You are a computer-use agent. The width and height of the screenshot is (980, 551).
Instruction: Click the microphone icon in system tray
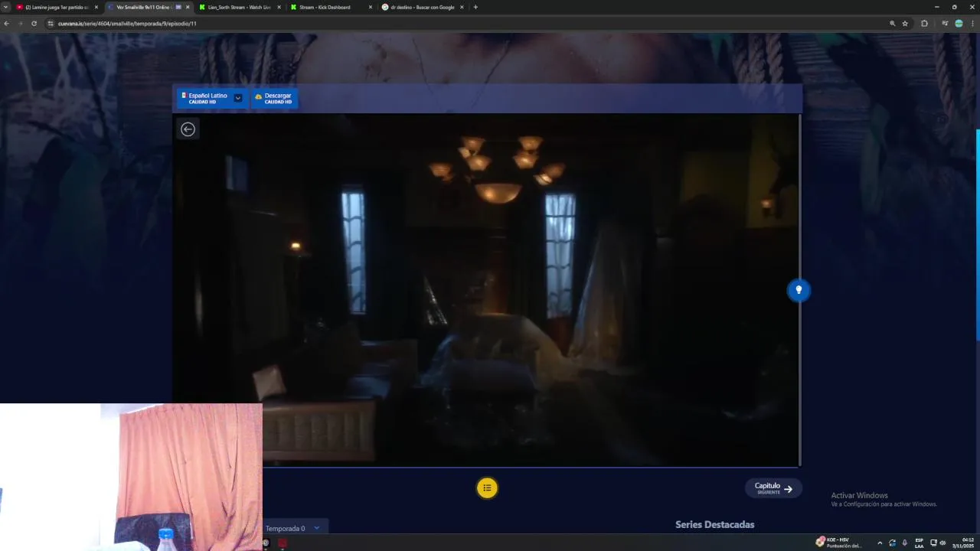point(904,543)
